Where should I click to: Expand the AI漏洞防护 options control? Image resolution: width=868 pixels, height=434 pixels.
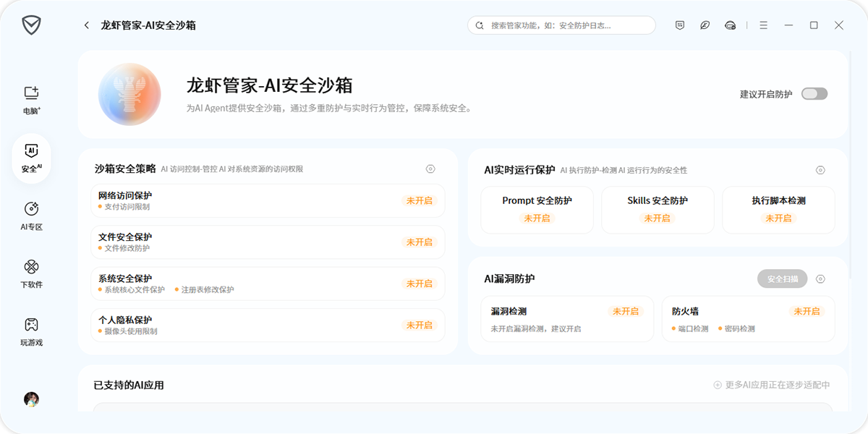pos(820,278)
